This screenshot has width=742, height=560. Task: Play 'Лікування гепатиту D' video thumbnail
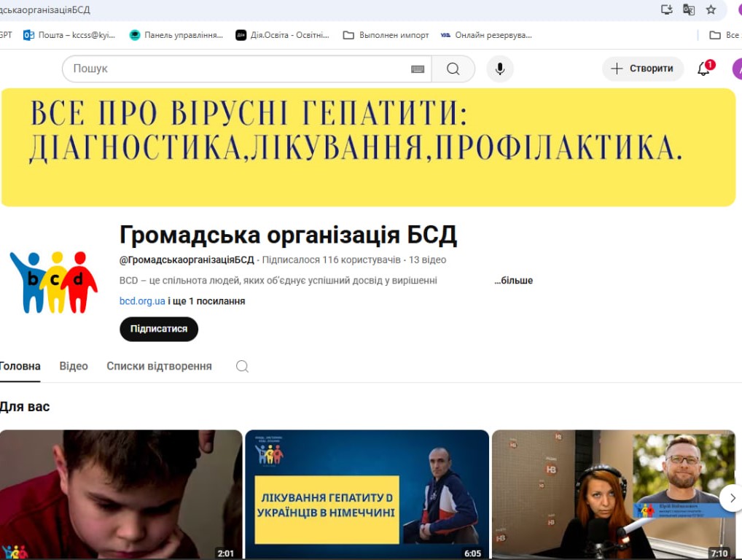[x=367, y=494]
